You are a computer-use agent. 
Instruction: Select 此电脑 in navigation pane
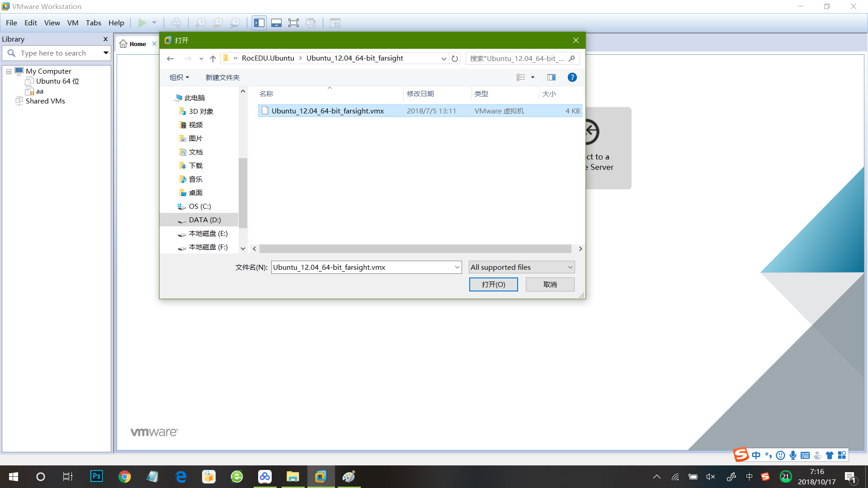pos(195,98)
